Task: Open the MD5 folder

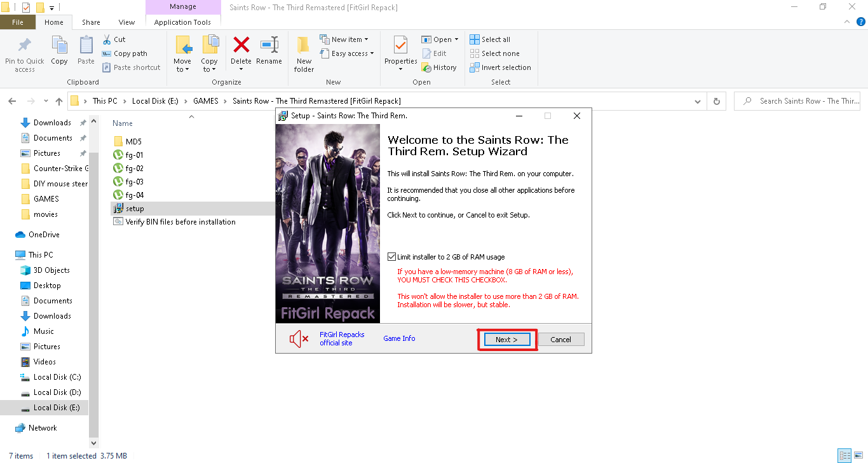Action: click(x=127, y=141)
